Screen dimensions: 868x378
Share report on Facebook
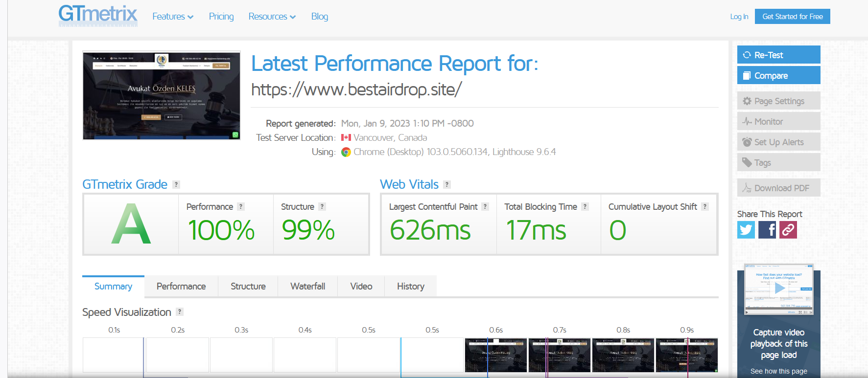pyautogui.click(x=767, y=230)
